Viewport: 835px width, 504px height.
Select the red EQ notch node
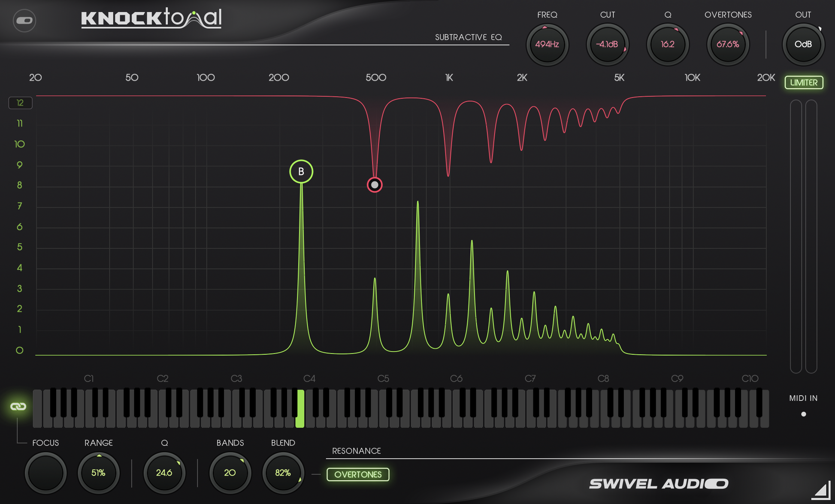pos(375,184)
